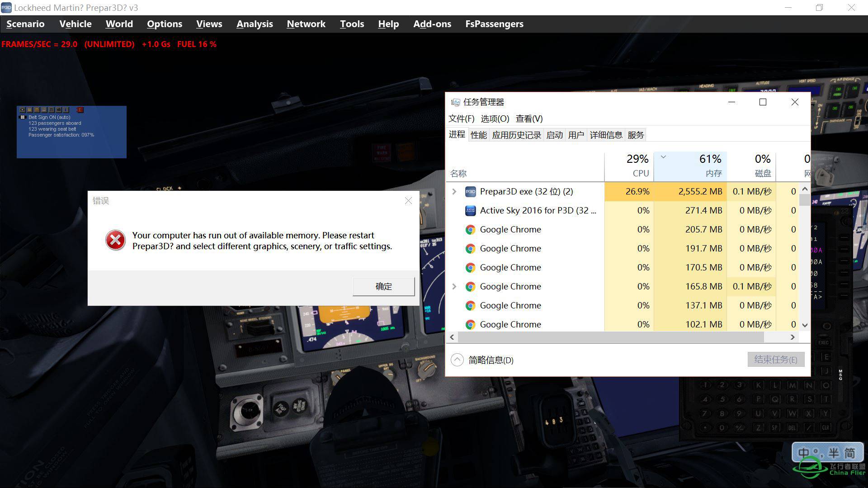Sort processes by CPU column header
The image size is (868, 488).
[x=629, y=166]
